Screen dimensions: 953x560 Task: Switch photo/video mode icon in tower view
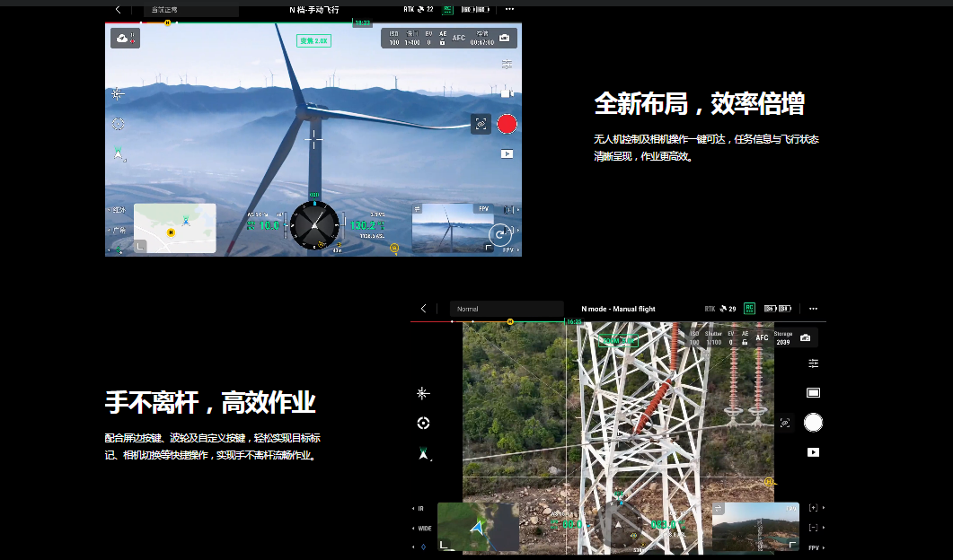coord(813,392)
